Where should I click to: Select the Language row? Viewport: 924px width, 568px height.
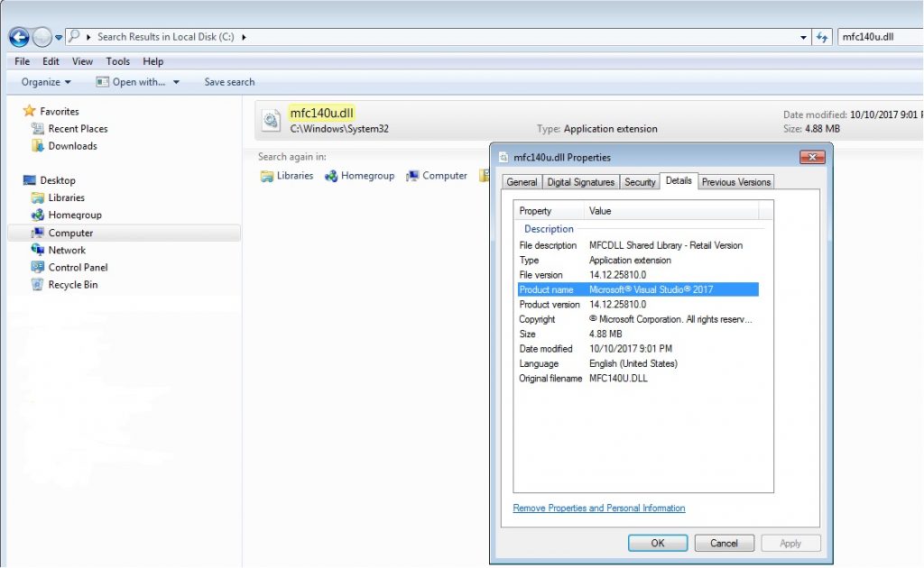638,363
